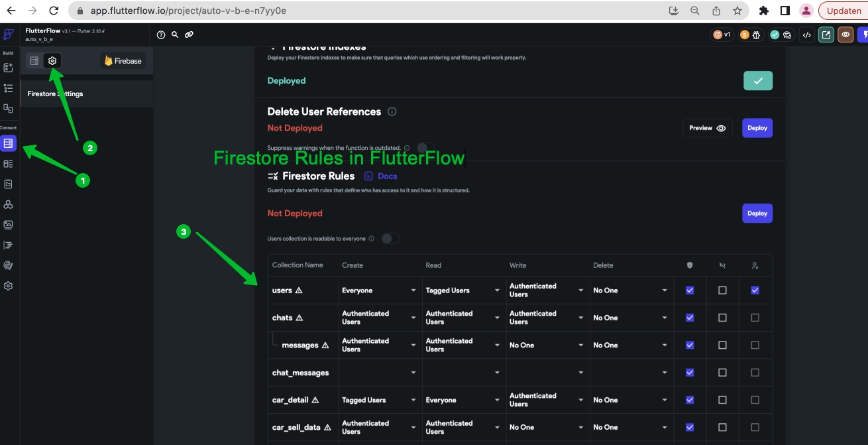Open the Firestore Rules Docs link

381,176
